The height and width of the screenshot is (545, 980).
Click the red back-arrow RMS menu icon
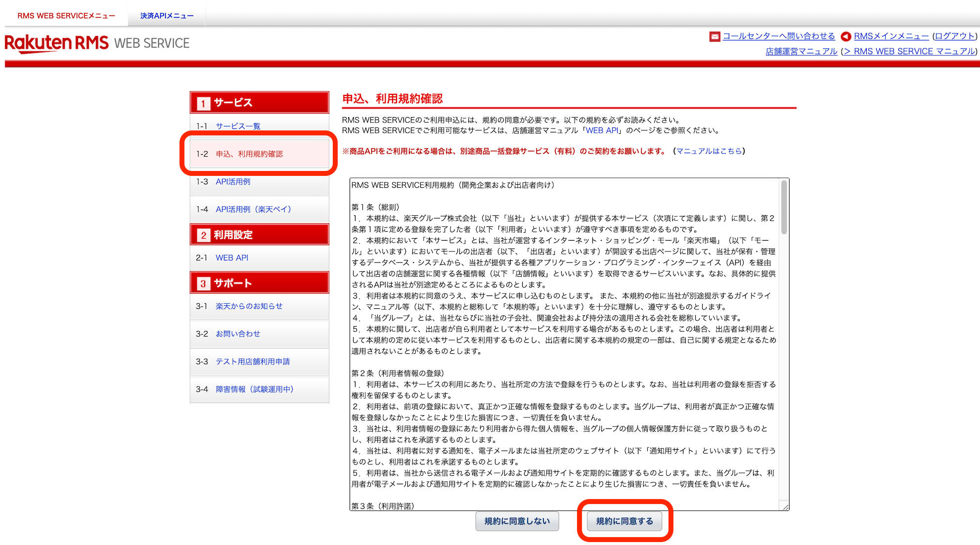846,37
